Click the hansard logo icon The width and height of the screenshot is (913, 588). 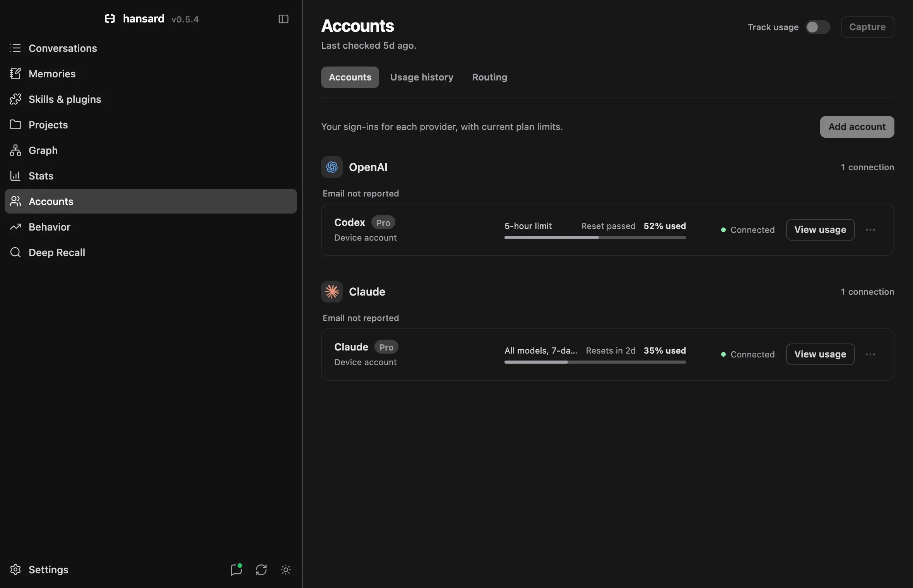(x=110, y=19)
